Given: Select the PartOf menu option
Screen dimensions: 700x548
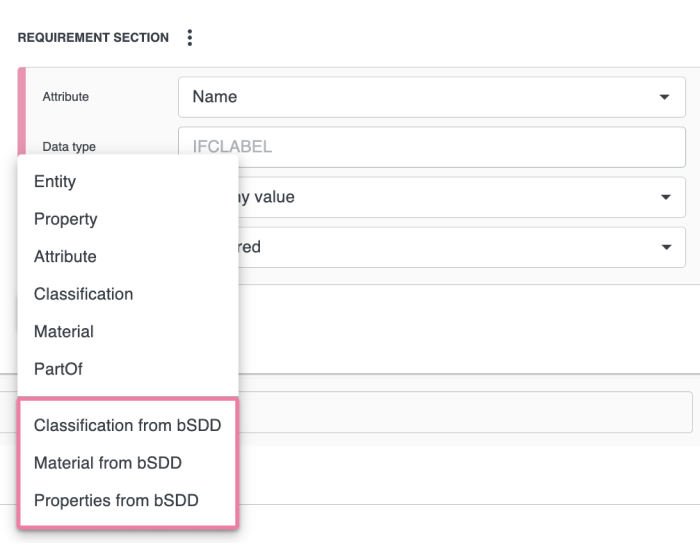Looking at the screenshot, I should tap(58, 369).
